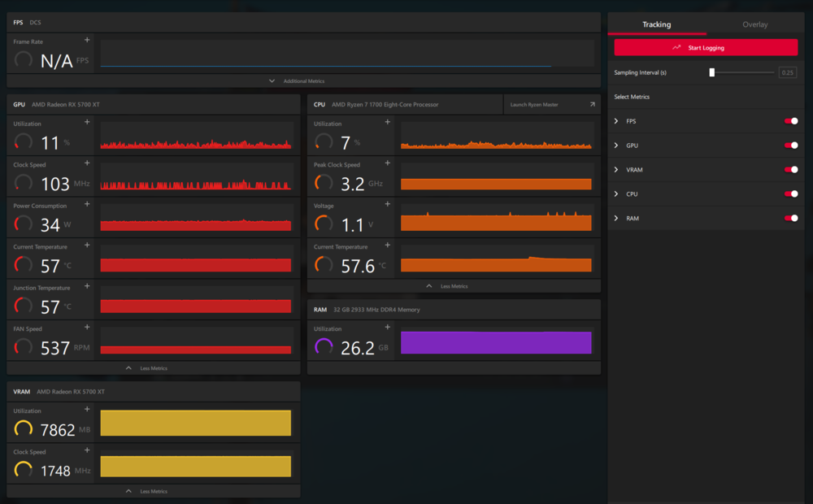Click plus icon next to GPU Utilization
Image resolution: width=813 pixels, height=504 pixels.
coord(87,122)
